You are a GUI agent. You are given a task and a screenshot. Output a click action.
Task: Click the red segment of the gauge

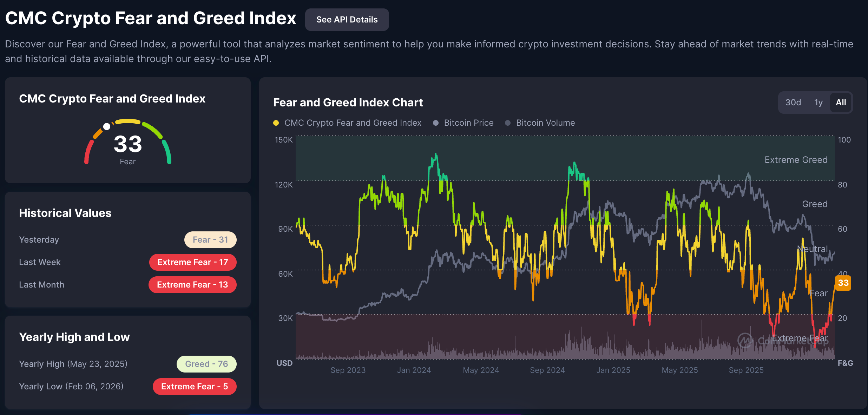click(88, 152)
